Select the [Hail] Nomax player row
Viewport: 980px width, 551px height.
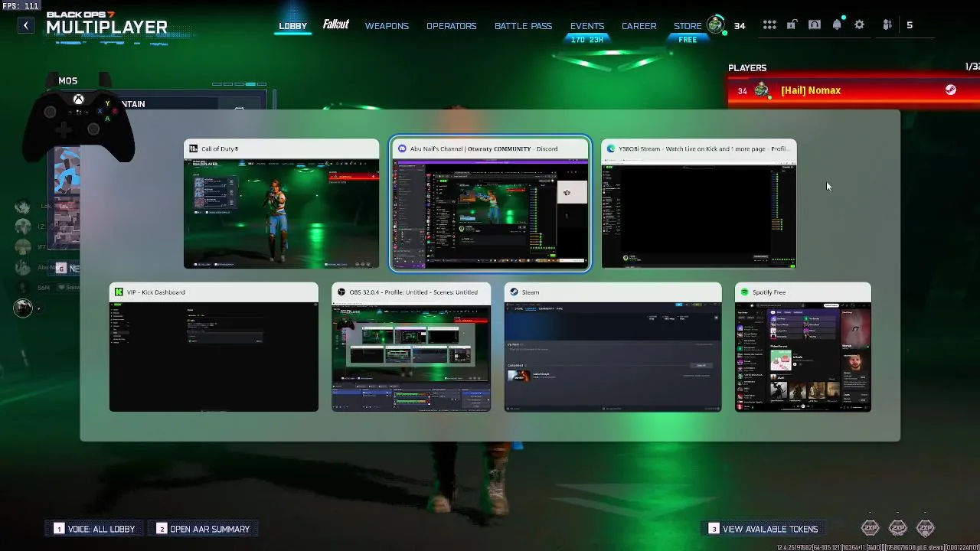pos(854,90)
